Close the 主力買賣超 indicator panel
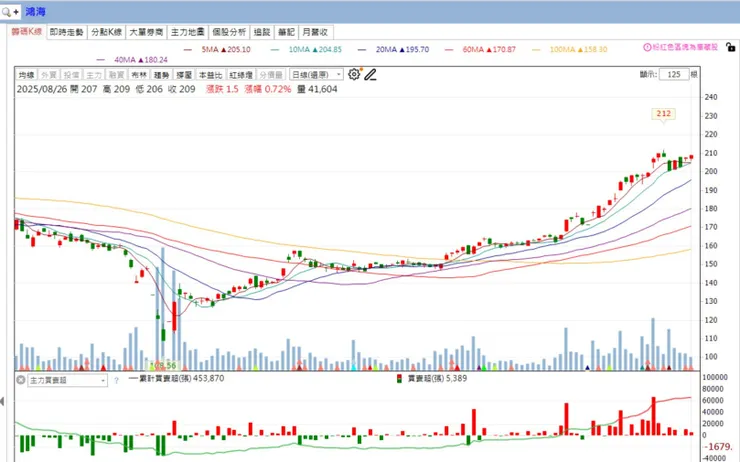740x462 pixels. coord(21,379)
